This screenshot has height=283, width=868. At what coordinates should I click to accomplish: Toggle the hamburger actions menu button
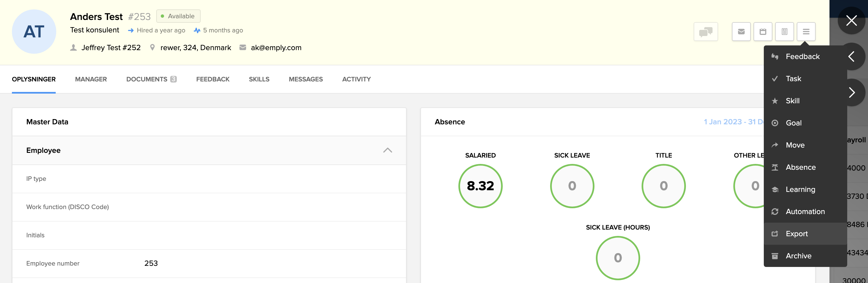coord(806,32)
